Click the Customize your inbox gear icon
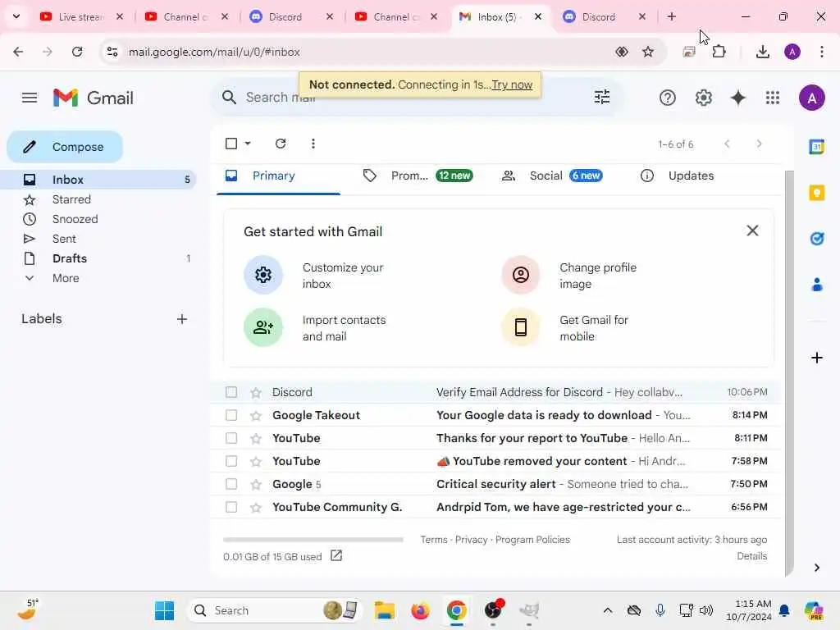This screenshot has width=840, height=630. point(263,275)
